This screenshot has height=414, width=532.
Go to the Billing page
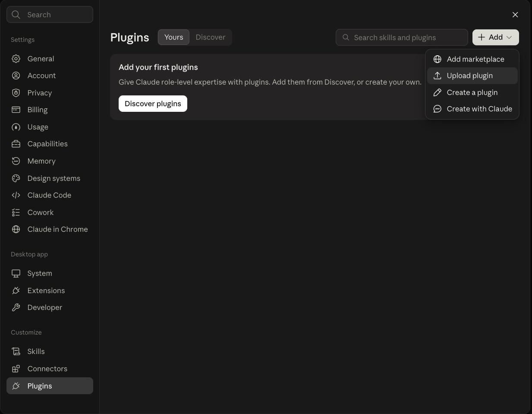[x=50, y=110]
